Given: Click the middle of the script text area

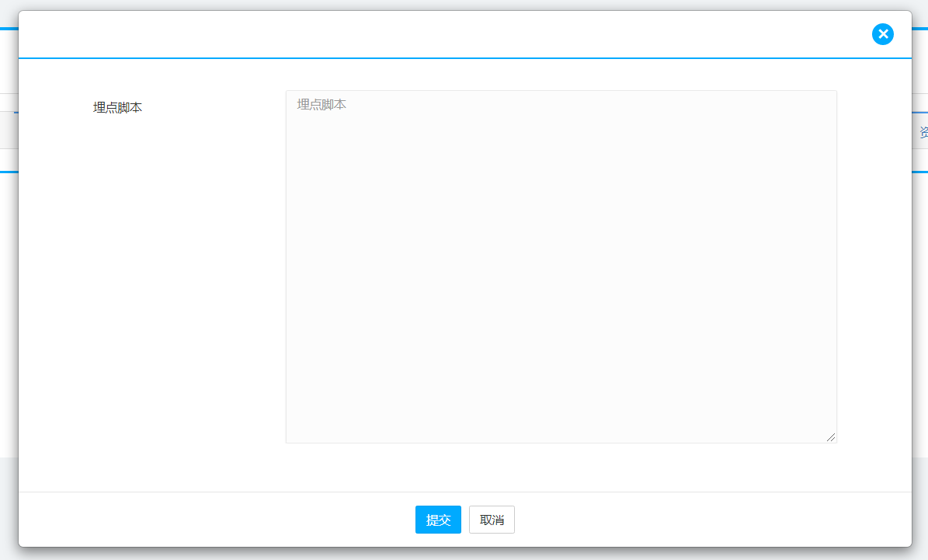Looking at the screenshot, I should [x=561, y=266].
